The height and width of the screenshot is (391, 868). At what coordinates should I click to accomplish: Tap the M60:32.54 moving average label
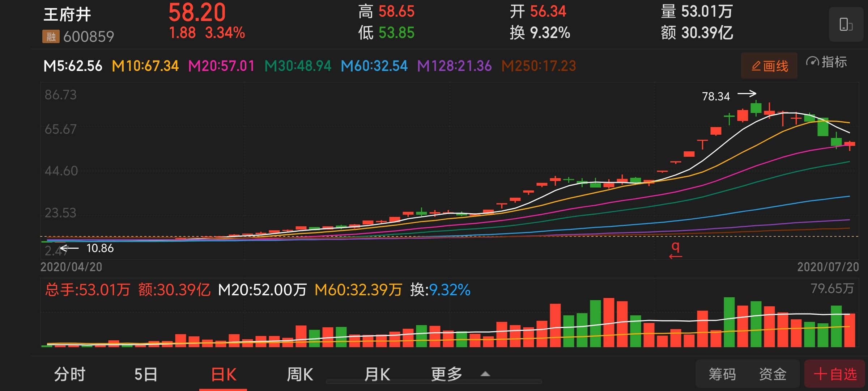374,66
